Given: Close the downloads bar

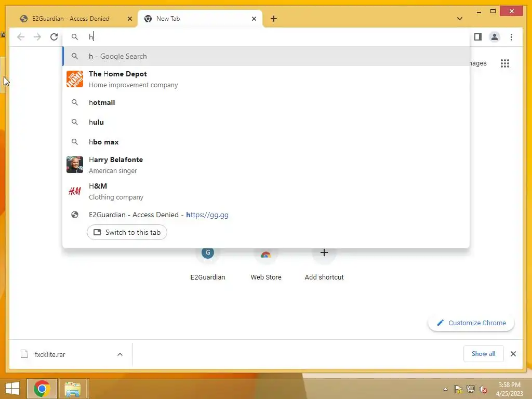Looking at the screenshot, I should (x=513, y=354).
